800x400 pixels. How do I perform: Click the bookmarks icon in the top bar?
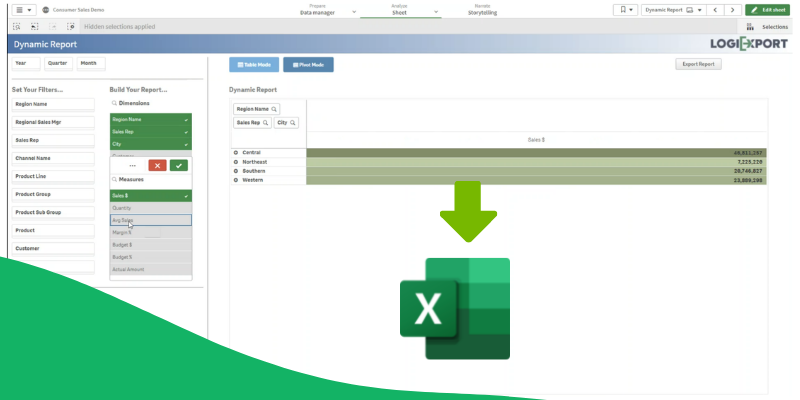[x=625, y=9]
